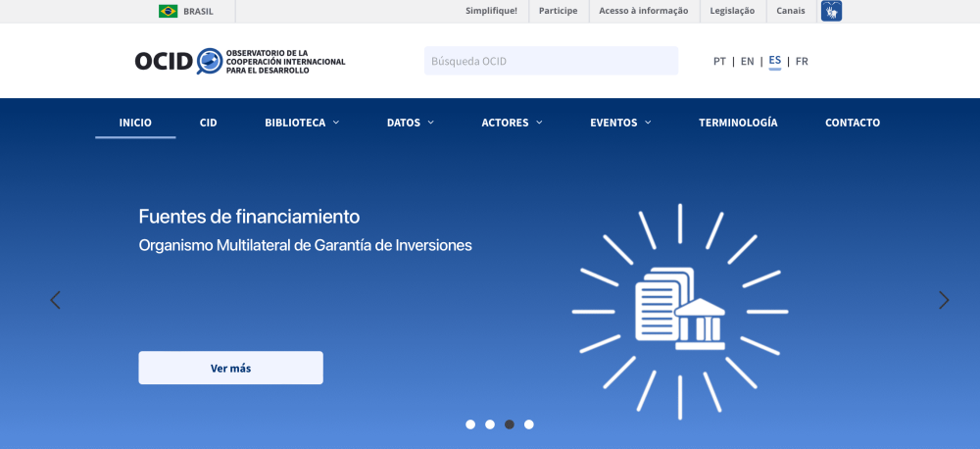
Task: Click the OCID logo
Action: (x=239, y=61)
